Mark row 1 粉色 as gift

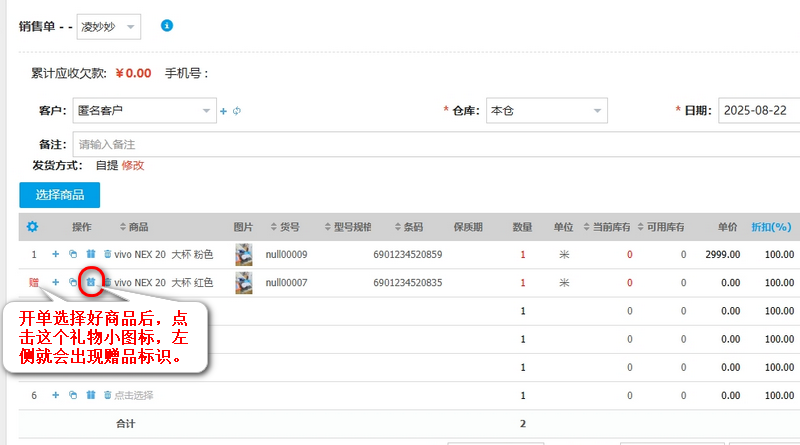(91, 254)
